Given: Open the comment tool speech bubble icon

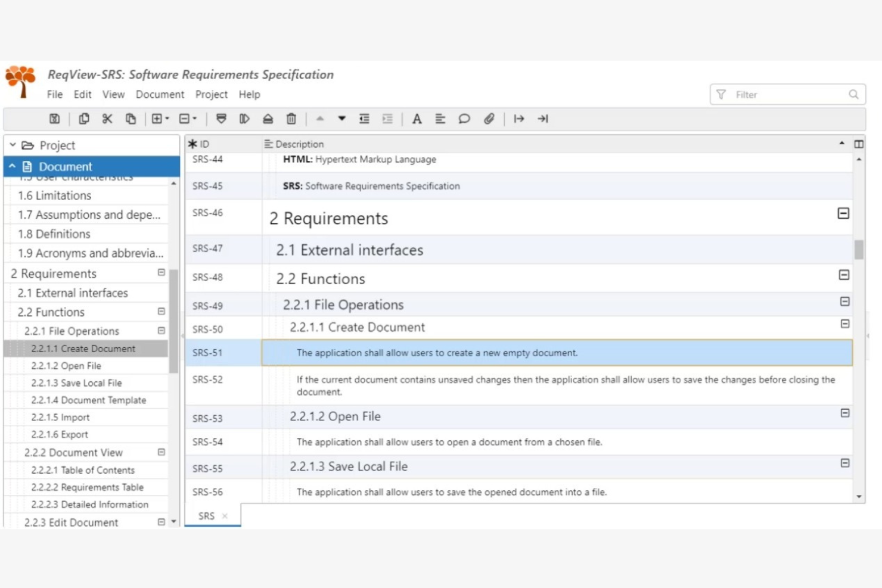Looking at the screenshot, I should [464, 119].
